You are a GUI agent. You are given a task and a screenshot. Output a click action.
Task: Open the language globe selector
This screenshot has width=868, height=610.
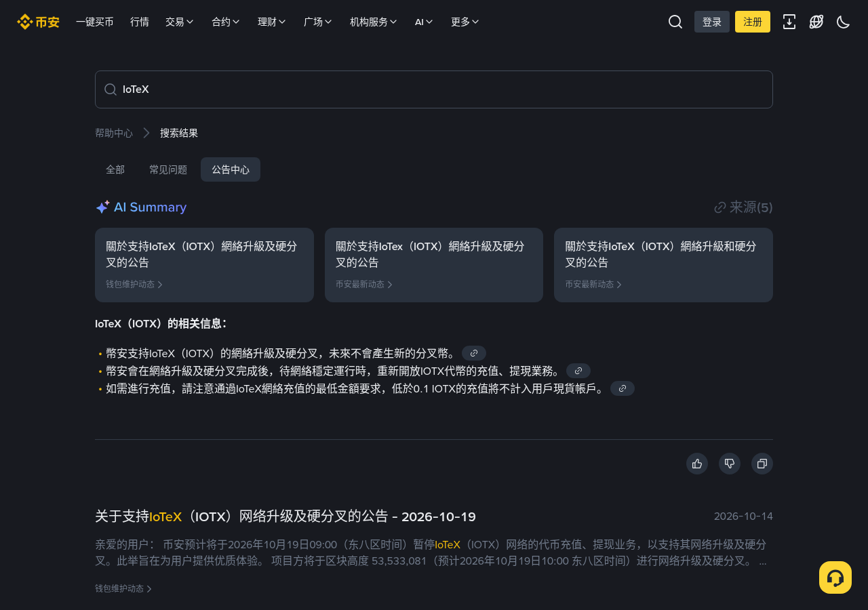pyautogui.click(x=816, y=22)
